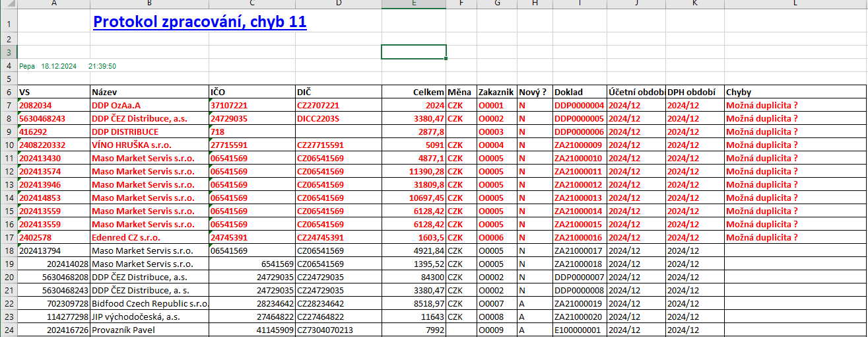Select amount cell 11390,28

(414, 171)
